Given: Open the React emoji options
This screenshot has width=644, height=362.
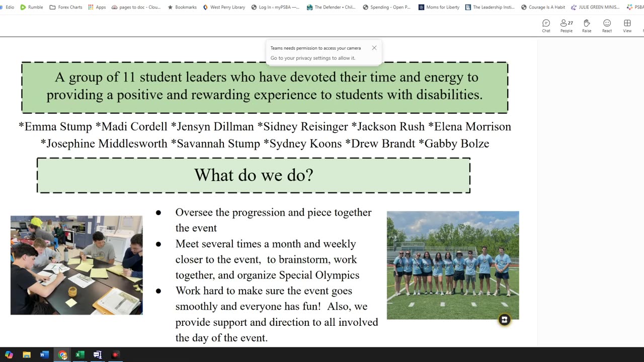Looking at the screenshot, I should (607, 26).
